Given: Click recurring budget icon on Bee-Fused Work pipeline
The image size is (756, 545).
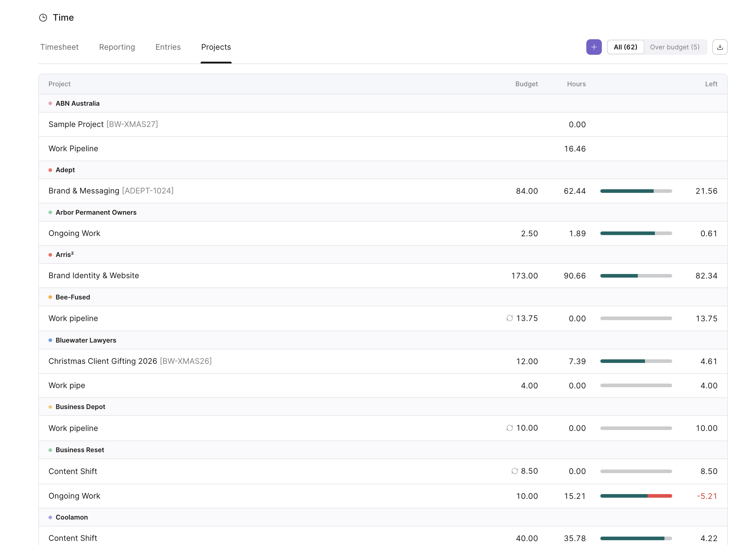Looking at the screenshot, I should pyautogui.click(x=509, y=318).
